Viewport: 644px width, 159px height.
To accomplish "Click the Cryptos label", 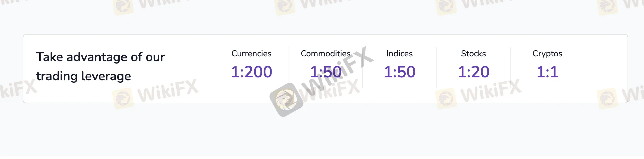I will point(547,54).
